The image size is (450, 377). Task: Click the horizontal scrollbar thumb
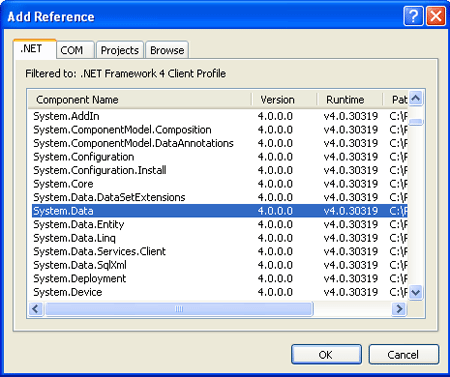coord(179,309)
